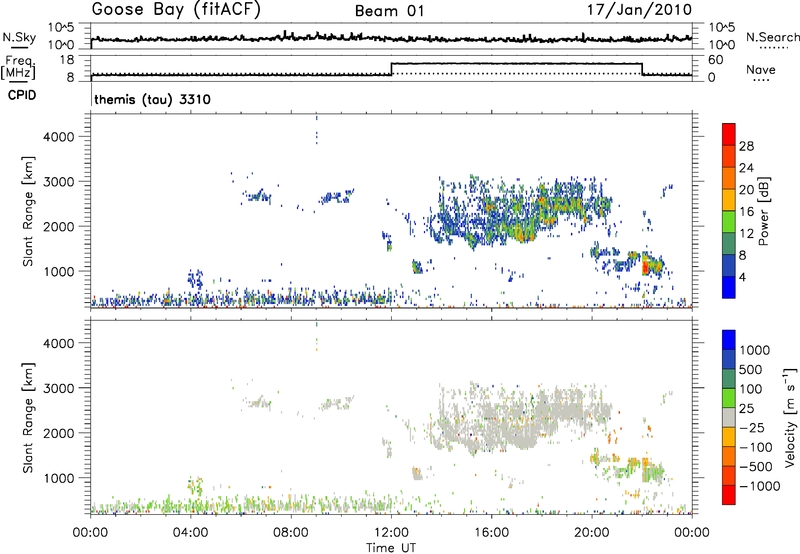This screenshot has width=800, height=554.
Task: Click the 'Power [dB]' colorbar title
Action: click(764, 211)
